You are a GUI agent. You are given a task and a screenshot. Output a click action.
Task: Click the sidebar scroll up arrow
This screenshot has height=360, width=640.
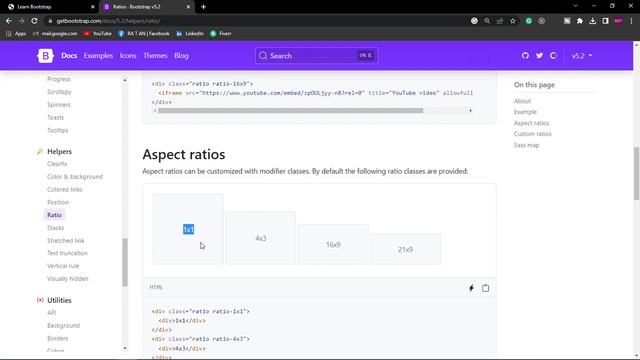[125, 80]
